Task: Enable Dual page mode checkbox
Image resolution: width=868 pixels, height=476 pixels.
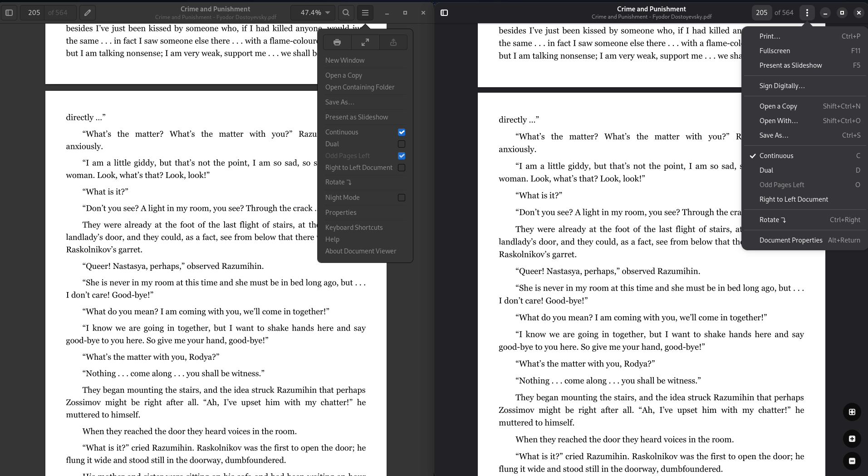Action: pyautogui.click(x=401, y=144)
